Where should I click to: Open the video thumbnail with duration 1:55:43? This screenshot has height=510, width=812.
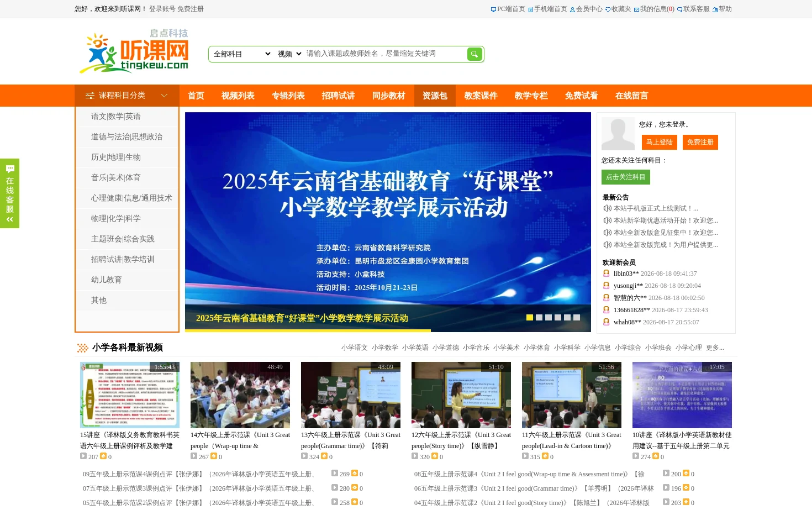(130, 395)
